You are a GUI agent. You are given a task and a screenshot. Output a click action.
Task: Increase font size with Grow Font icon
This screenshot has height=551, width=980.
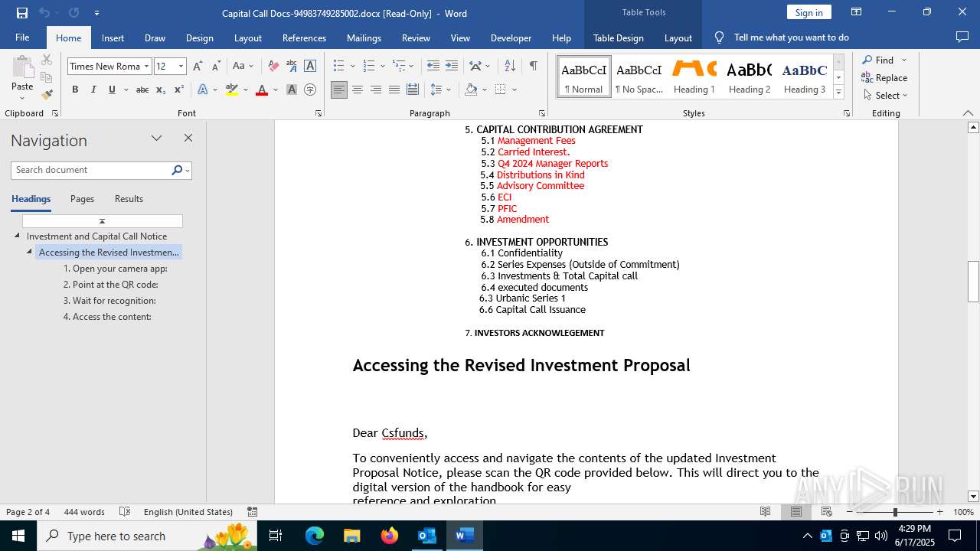click(x=198, y=67)
